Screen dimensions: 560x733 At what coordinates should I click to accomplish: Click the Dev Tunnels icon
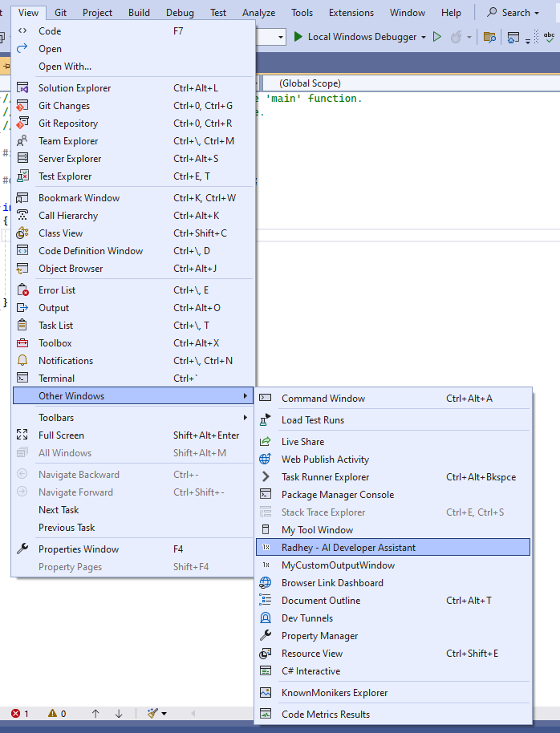pos(266,618)
